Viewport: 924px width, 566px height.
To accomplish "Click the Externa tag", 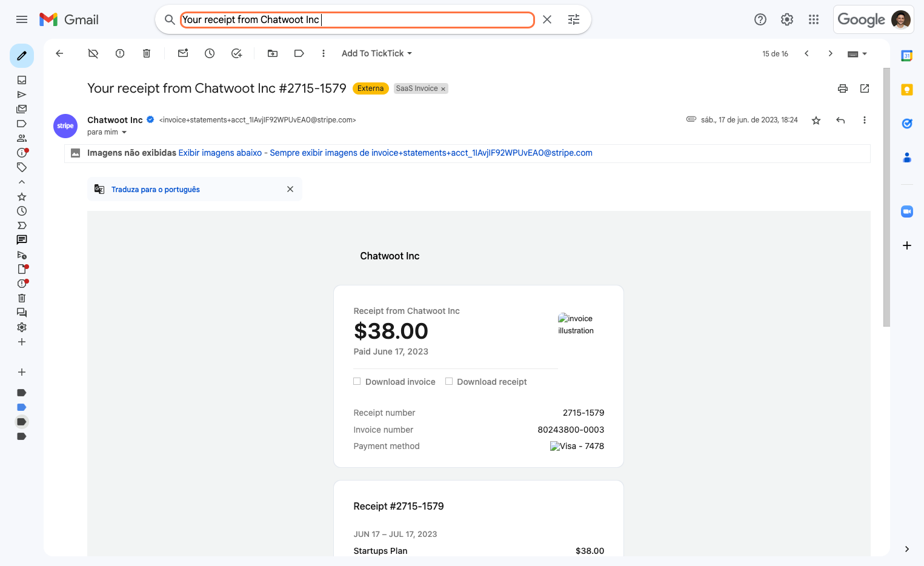I will tap(370, 88).
